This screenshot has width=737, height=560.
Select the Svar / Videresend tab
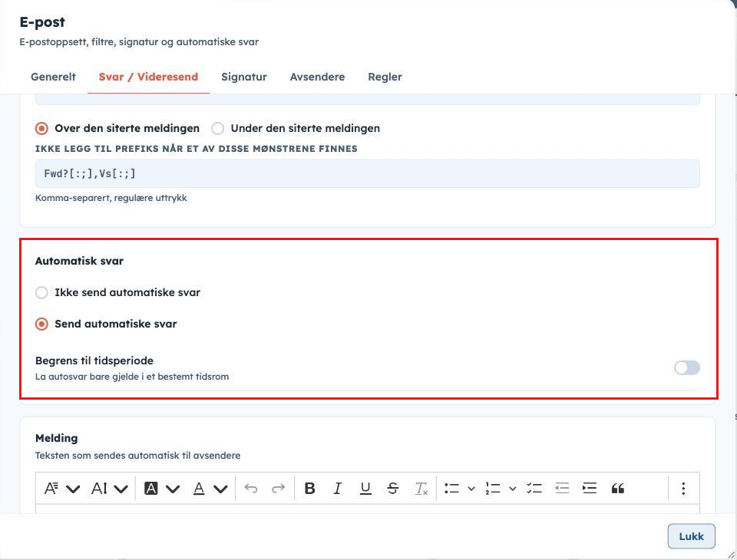[148, 77]
